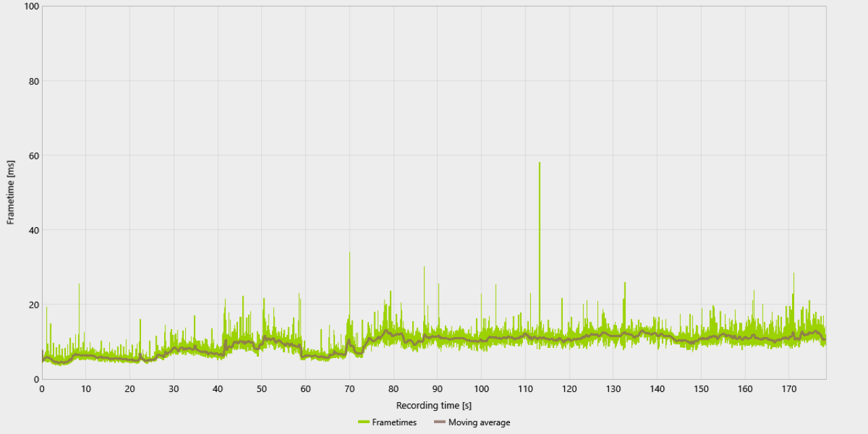Click the 20 label on Frametime axis
This screenshot has width=868, height=434.
(x=33, y=305)
